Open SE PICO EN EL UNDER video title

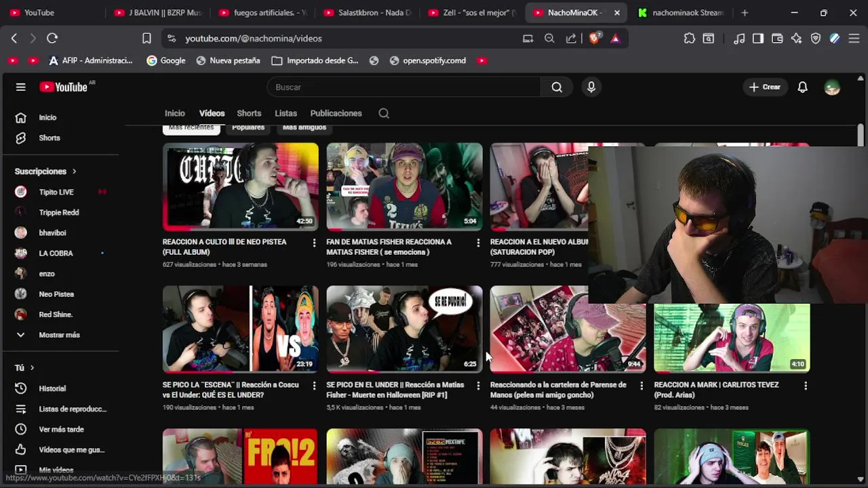tap(395, 390)
